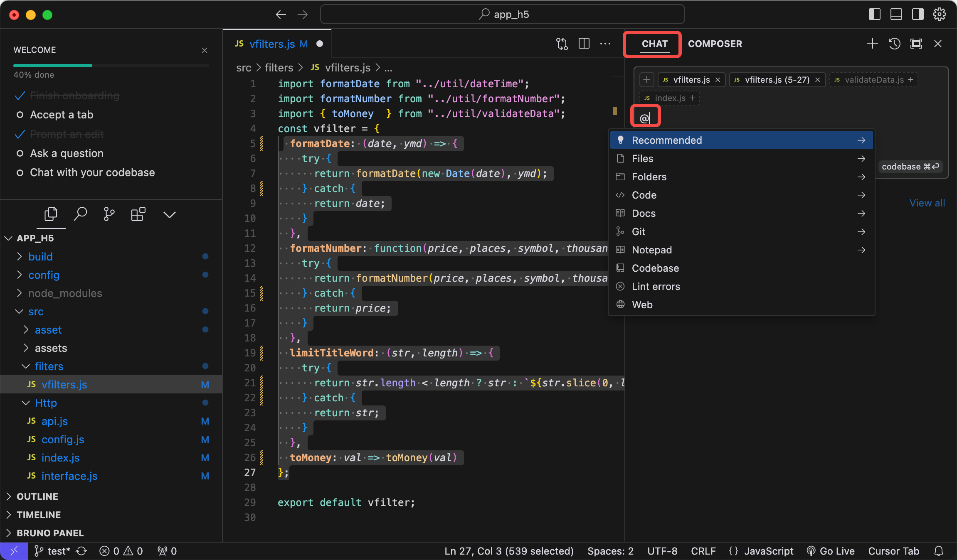Choose Lint errors in the mention menu

click(741, 286)
